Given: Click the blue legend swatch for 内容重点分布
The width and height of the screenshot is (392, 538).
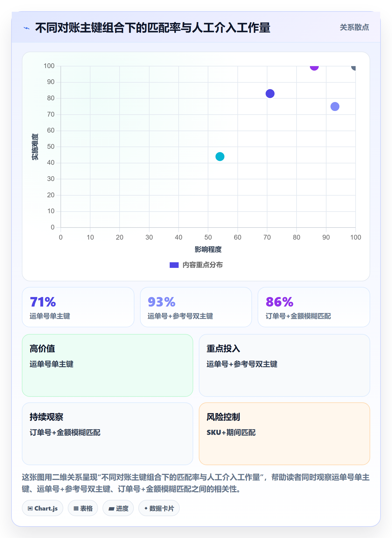Looking at the screenshot, I should pyautogui.click(x=174, y=265).
